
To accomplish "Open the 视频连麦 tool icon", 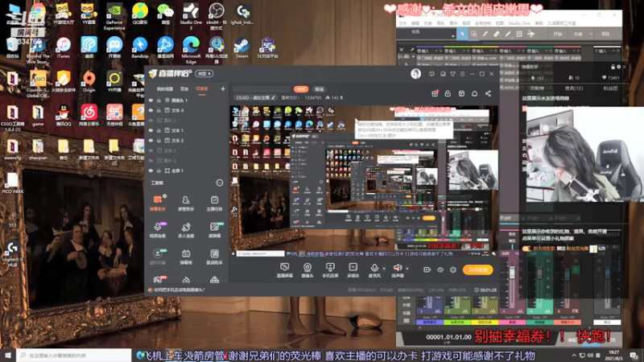I will pyautogui.click(x=157, y=230).
